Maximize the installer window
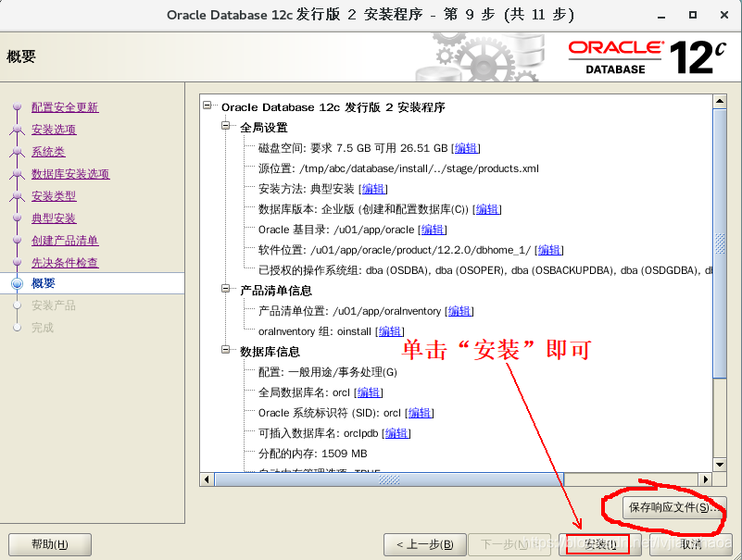742x560 pixels. 693,15
